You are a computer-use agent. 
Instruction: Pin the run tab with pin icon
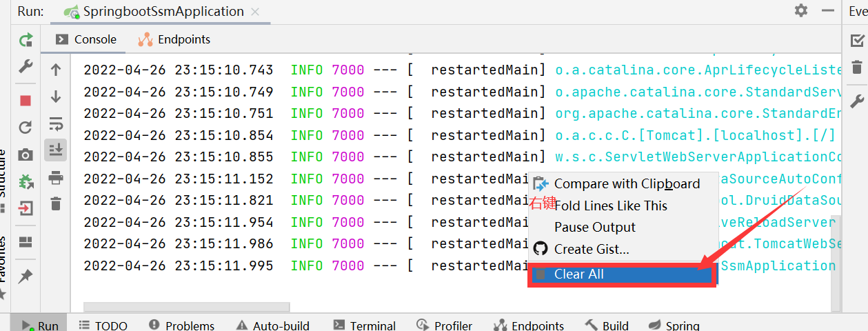coord(26,277)
